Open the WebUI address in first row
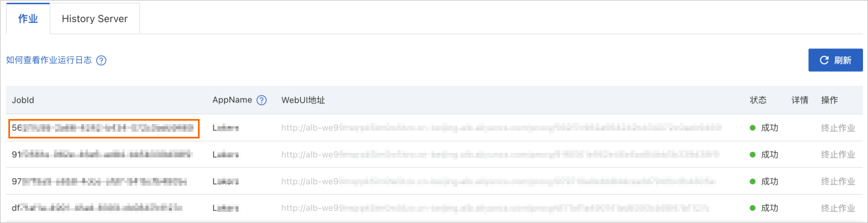The image size is (868, 223). (x=502, y=127)
